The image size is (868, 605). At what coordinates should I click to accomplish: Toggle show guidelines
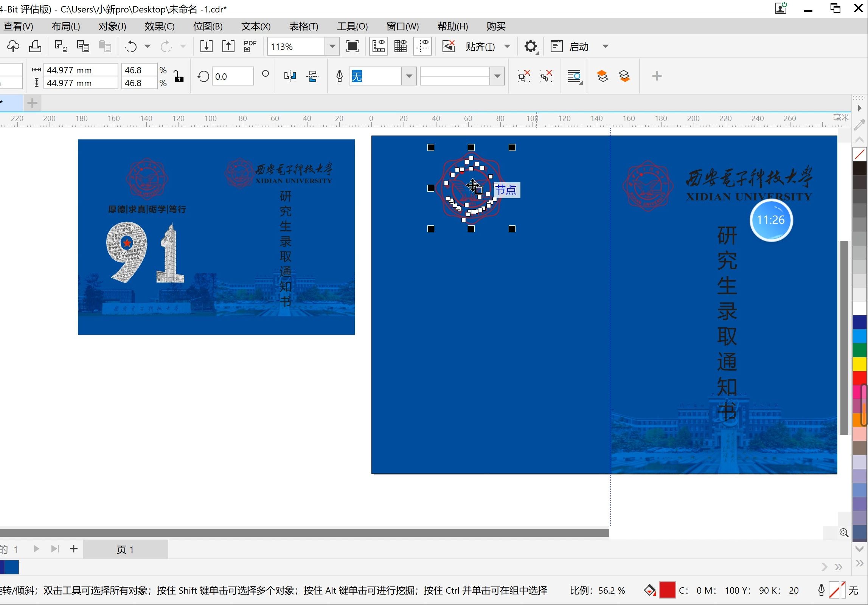(422, 47)
